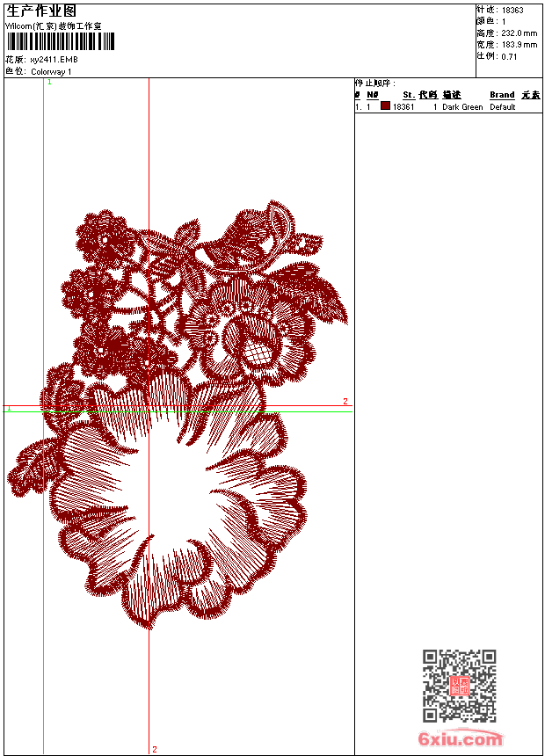This screenshot has height=756, width=545.
Task: Click the Colorway 1 label
Action: (51, 72)
